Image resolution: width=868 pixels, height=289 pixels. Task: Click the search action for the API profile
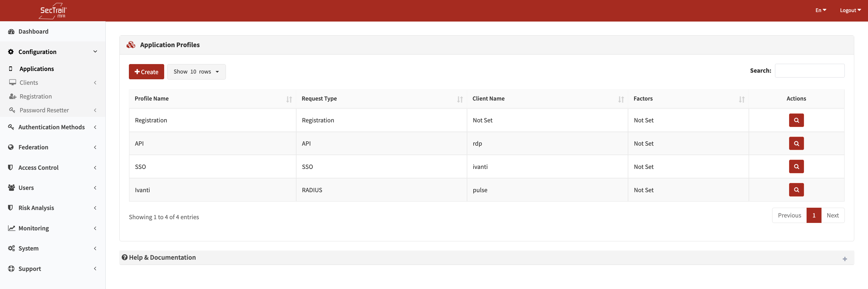coord(796,144)
